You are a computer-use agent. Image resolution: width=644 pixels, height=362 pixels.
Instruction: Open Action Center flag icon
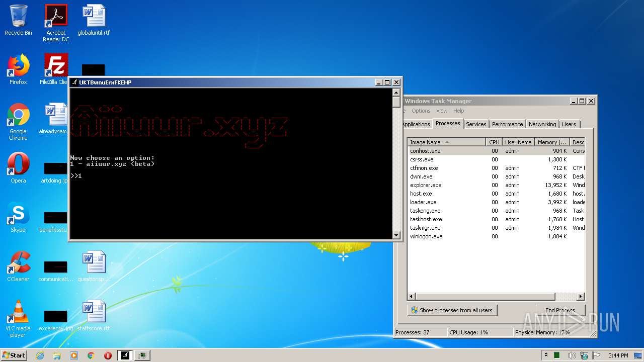[x=597, y=355]
